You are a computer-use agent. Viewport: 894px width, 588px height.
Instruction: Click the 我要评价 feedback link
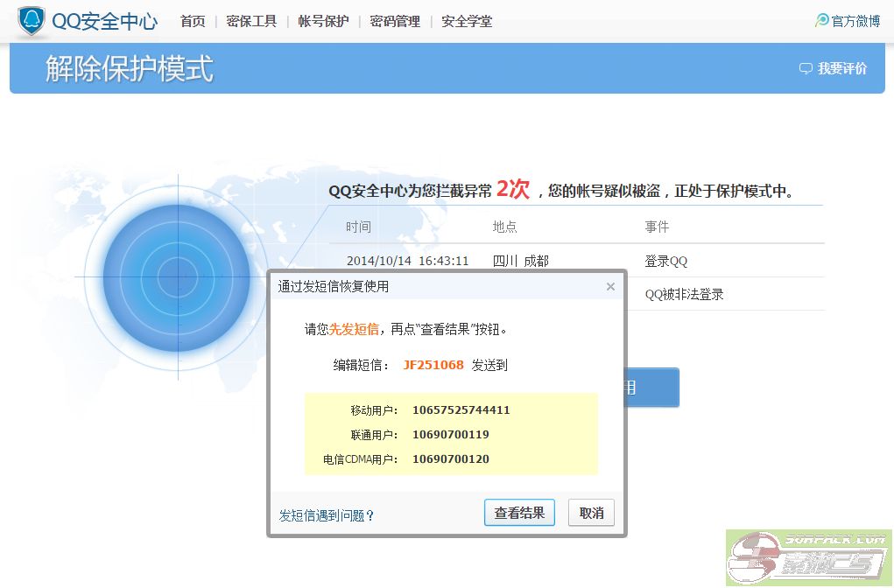point(842,68)
